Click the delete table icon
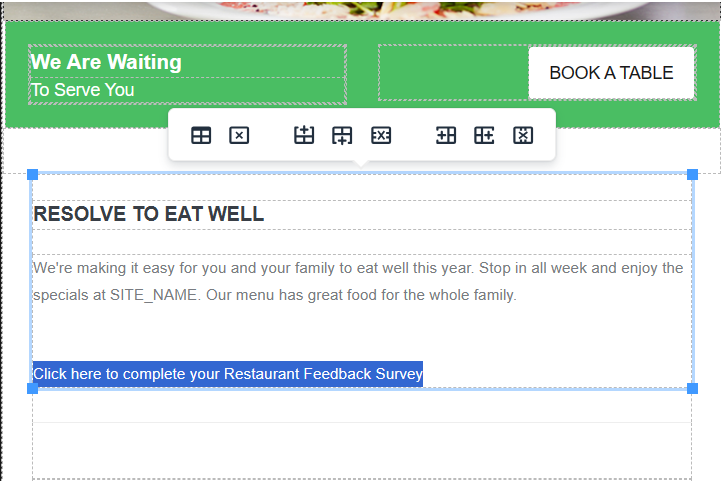Screen dimensions: 721x481 pos(239,136)
